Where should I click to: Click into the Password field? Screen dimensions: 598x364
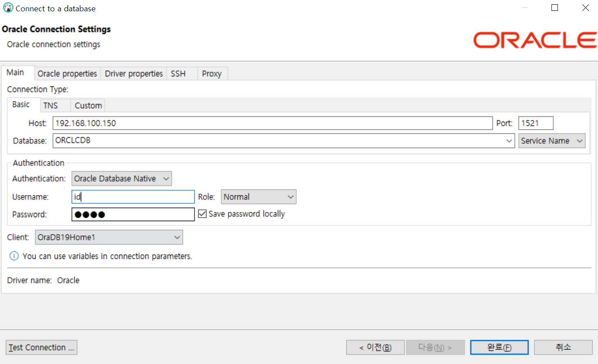pyautogui.click(x=133, y=214)
